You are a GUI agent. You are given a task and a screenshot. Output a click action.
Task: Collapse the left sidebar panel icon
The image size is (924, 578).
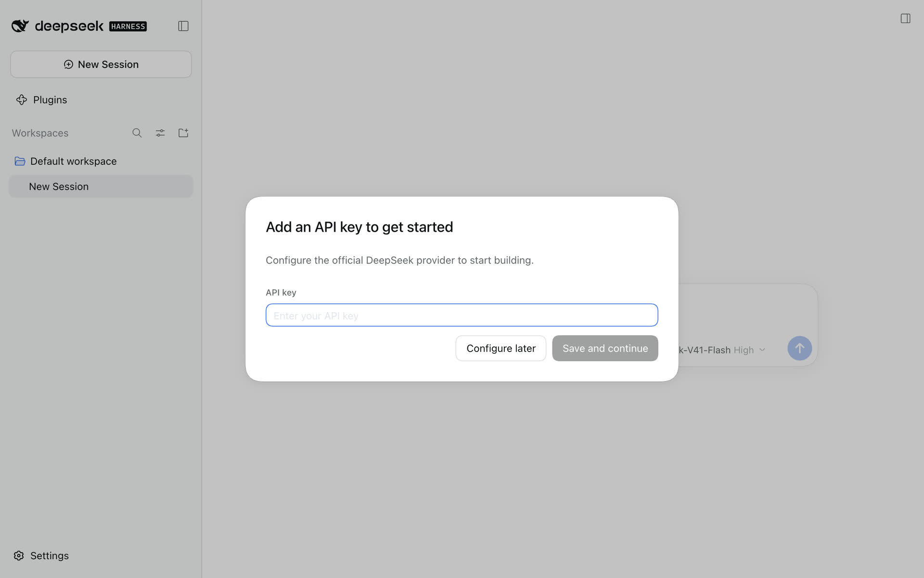[183, 26]
